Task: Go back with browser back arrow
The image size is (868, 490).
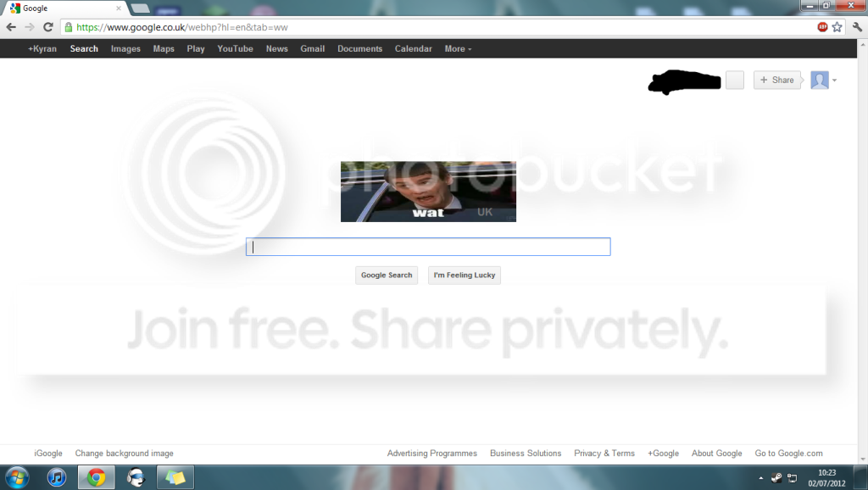Action: [11, 27]
